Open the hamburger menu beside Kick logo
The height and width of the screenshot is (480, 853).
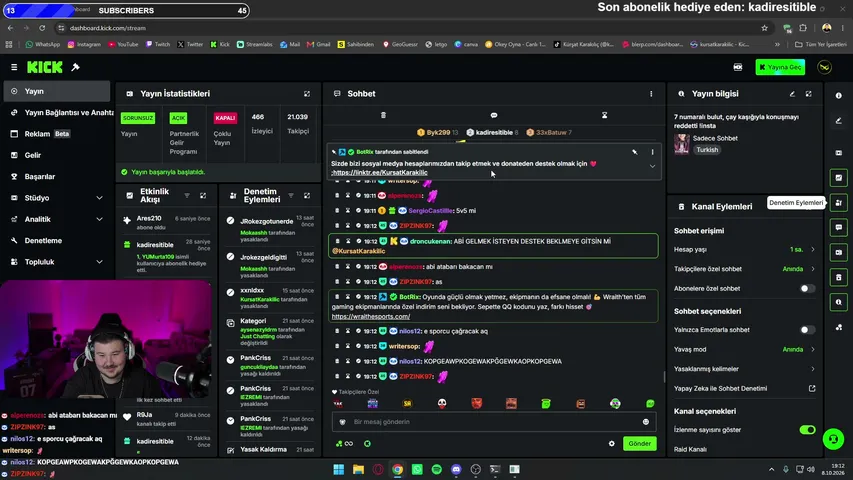(14, 67)
